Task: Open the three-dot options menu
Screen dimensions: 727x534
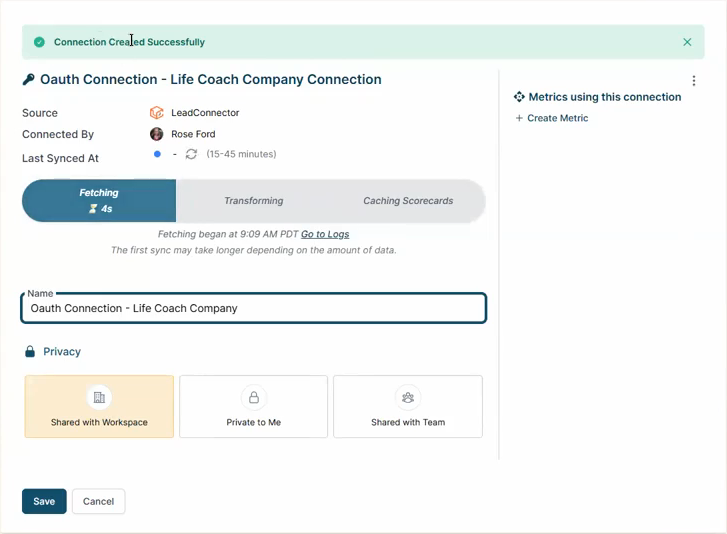Action: point(694,81)
